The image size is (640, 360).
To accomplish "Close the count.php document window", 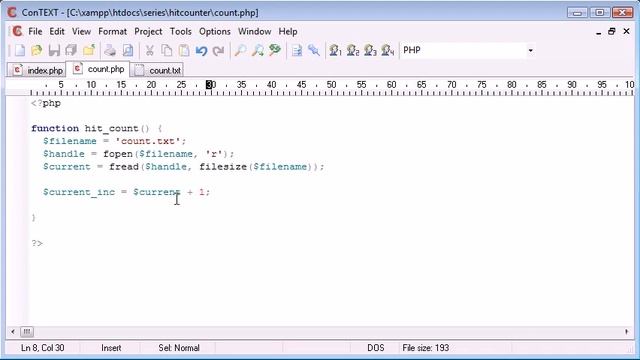I will tap(627, 31).
